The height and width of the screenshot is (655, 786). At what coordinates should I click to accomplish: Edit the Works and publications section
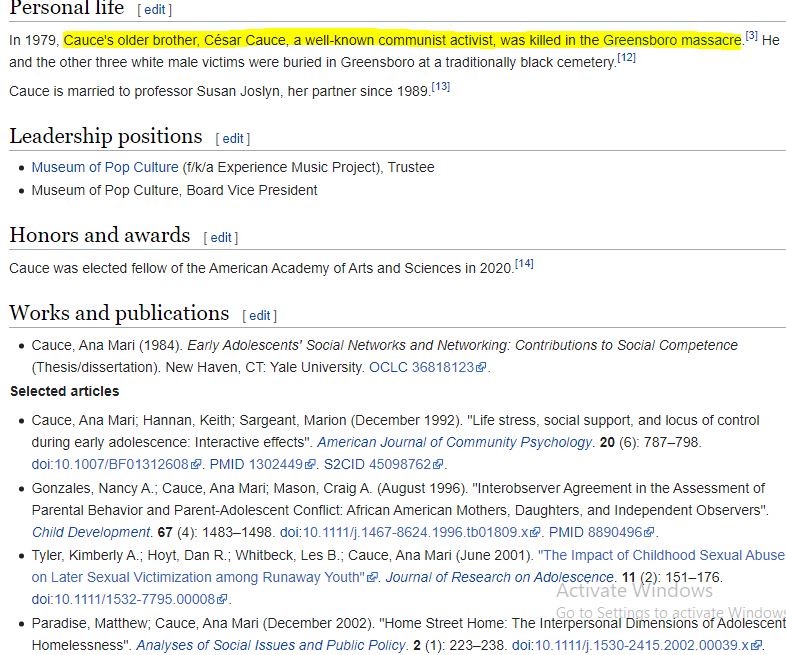tap(260, 316)
